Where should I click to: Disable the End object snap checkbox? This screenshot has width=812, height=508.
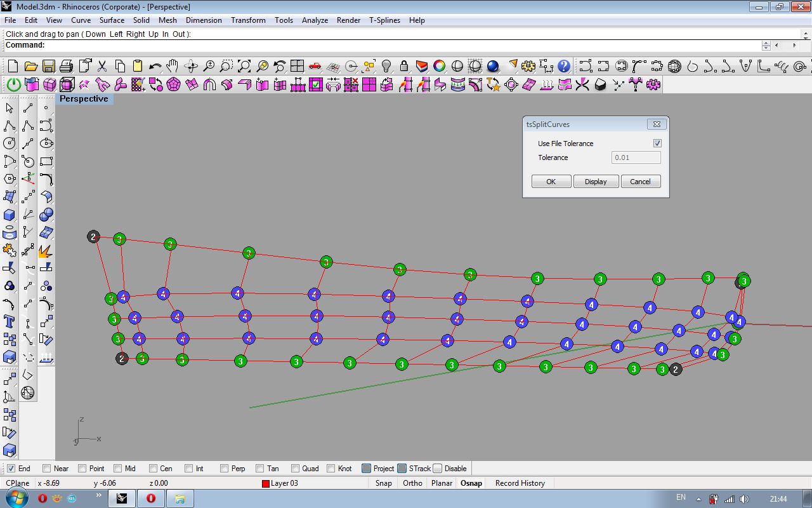click(x=11, y=469)
